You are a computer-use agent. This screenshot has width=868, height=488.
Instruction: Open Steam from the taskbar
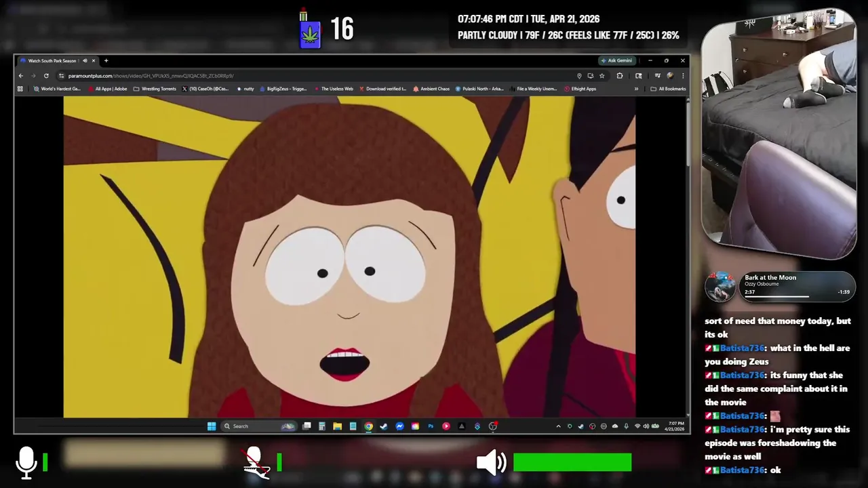tap(384, 426)
